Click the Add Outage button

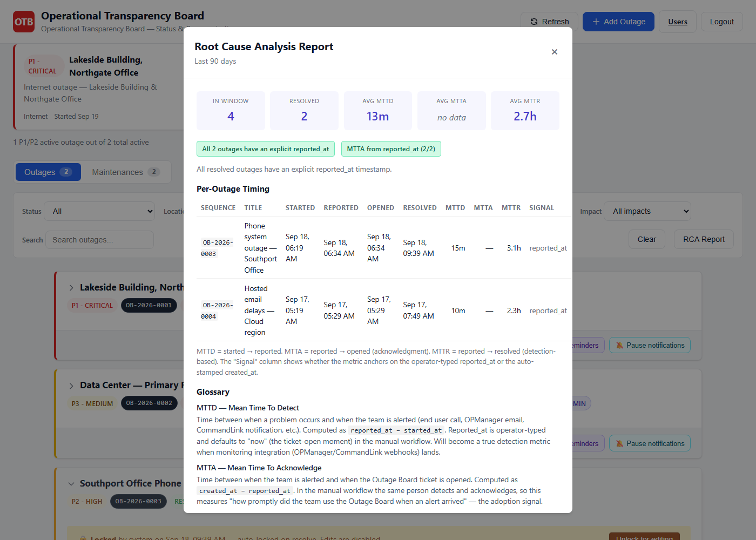point(618,22)
